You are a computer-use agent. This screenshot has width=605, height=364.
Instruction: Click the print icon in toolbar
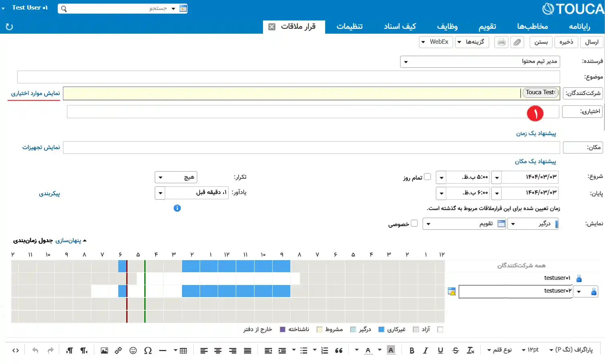coord(501,42)
